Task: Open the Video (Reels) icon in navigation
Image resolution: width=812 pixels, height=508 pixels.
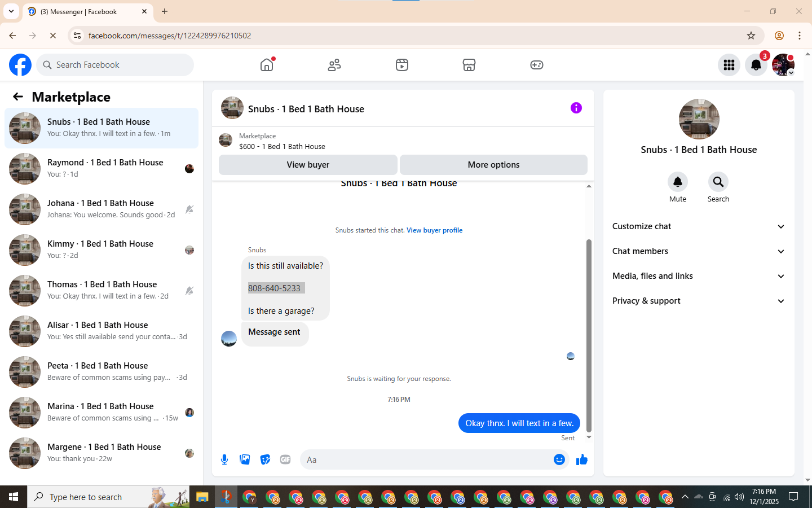Action: [x=402, y=65]
